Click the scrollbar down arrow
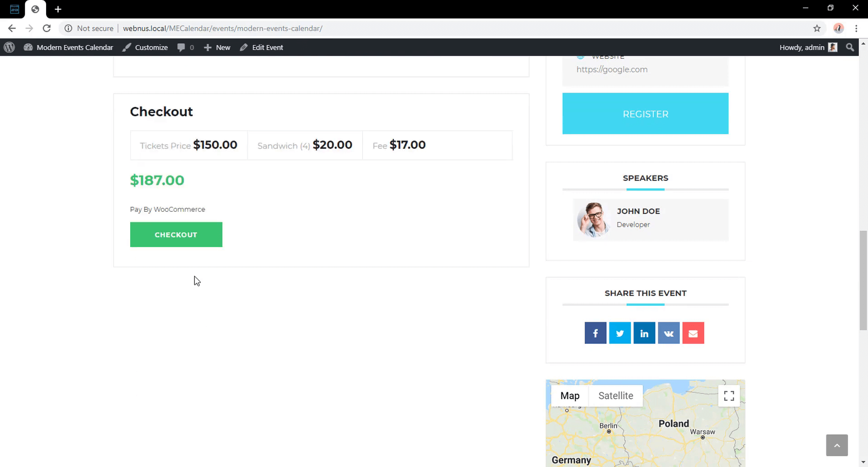 pyautogui.click(x=863, y=462)
